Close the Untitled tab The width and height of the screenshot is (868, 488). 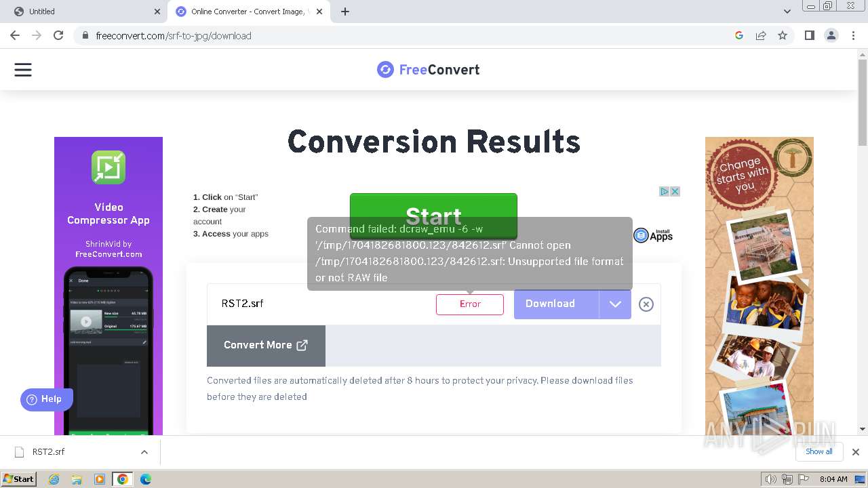point(157,12)
